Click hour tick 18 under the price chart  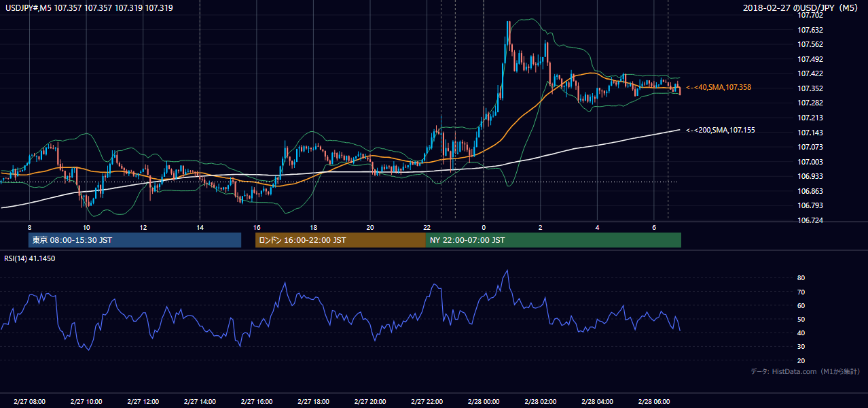(x=313, y=227)
